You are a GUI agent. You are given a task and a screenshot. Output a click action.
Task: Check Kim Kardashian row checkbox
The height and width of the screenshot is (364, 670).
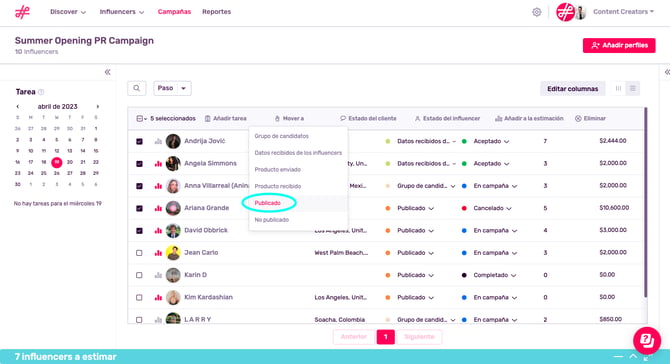(x=139, y=297)
